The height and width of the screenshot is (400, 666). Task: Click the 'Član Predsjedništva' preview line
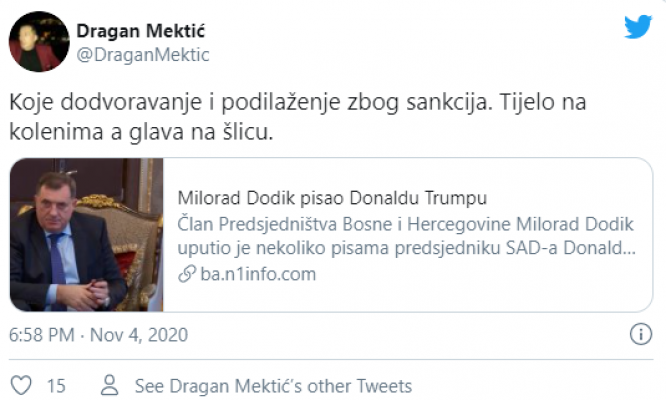coord(405,222)
